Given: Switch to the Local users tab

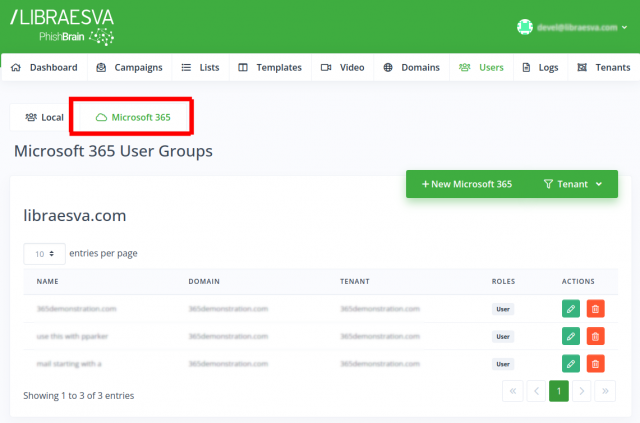Looking at the screenshot, I should tap(44, 118).
